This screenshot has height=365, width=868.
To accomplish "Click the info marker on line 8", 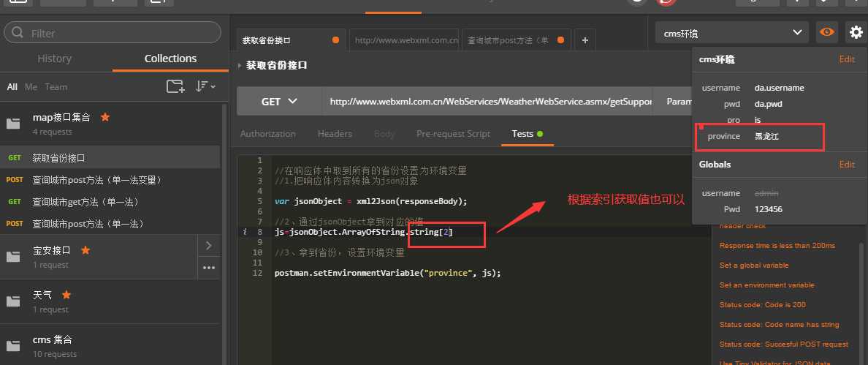I will [245, 232].
